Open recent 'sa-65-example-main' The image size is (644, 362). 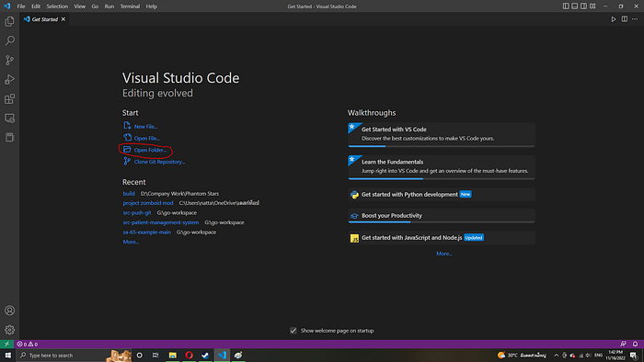point(146,232)
